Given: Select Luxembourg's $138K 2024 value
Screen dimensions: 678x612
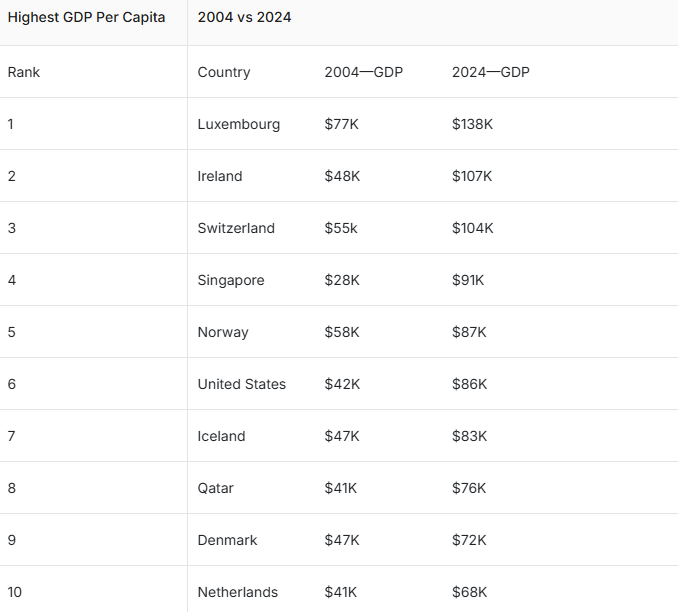Looking at the screenshot, I should click(473, 124).
